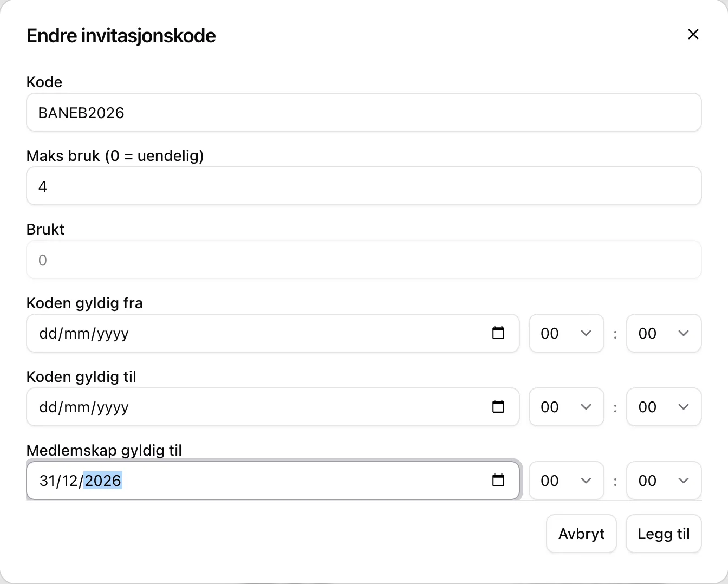Click the Endre invitasjonskode heading
This screenshot has height=584, width=728.
tap(121, 36)
